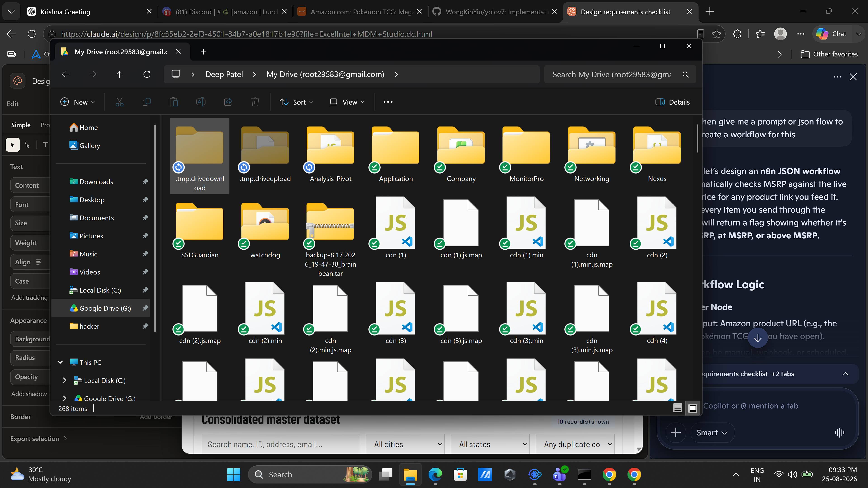Click the Delete trash icon in toolbar
868x488 pixels.
coord(255,102)
